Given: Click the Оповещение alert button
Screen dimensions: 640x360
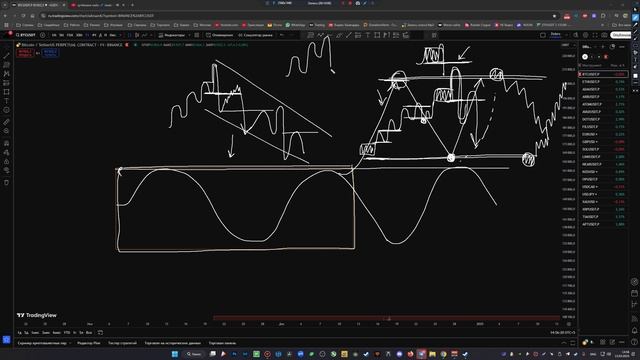Looking at the screenshot, I should coord(220,35).
